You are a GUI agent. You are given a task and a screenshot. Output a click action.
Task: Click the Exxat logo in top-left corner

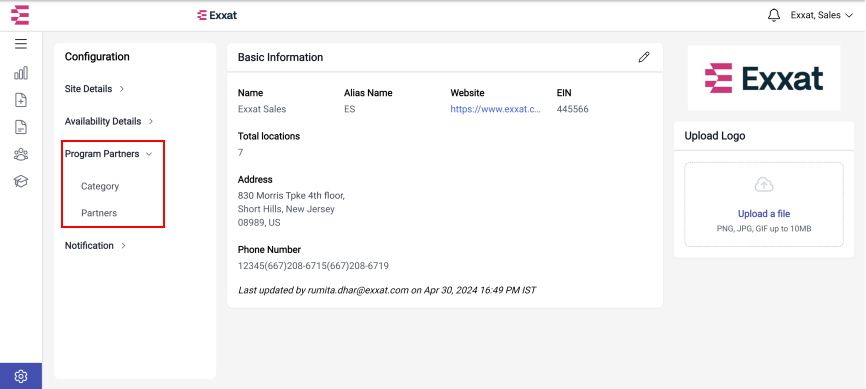click(x=20, y=15)
